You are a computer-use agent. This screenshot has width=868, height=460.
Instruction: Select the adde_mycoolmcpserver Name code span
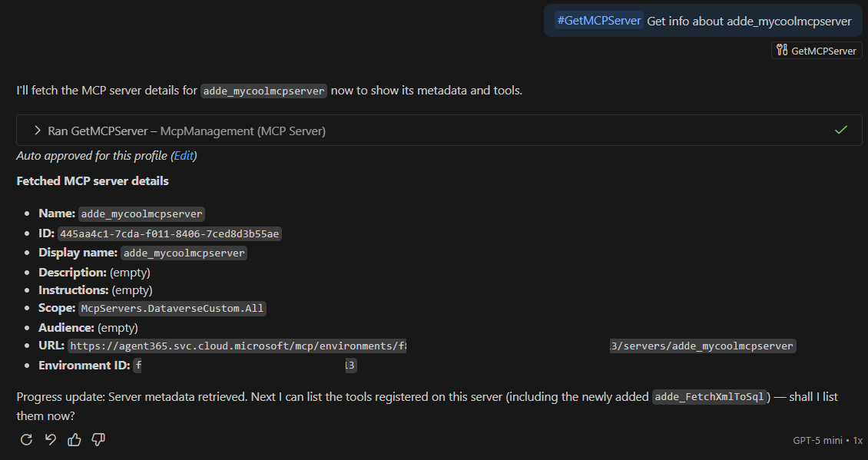point(141,213)
